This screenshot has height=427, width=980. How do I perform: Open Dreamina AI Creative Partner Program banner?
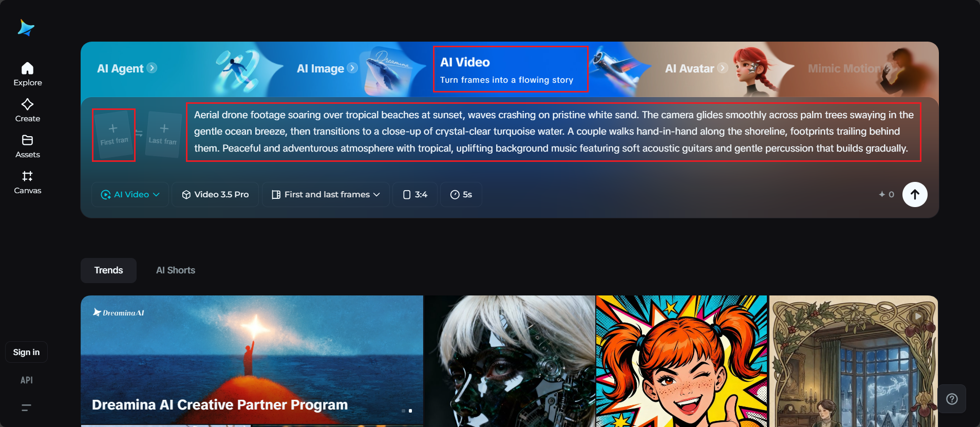pyautogui.click(x=252, y=361)
